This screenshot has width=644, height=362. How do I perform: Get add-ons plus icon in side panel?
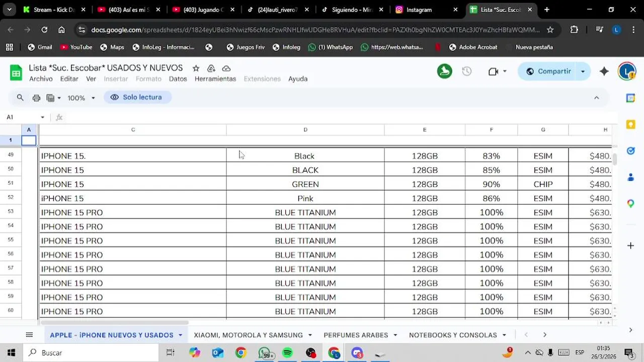pos(630,245)
